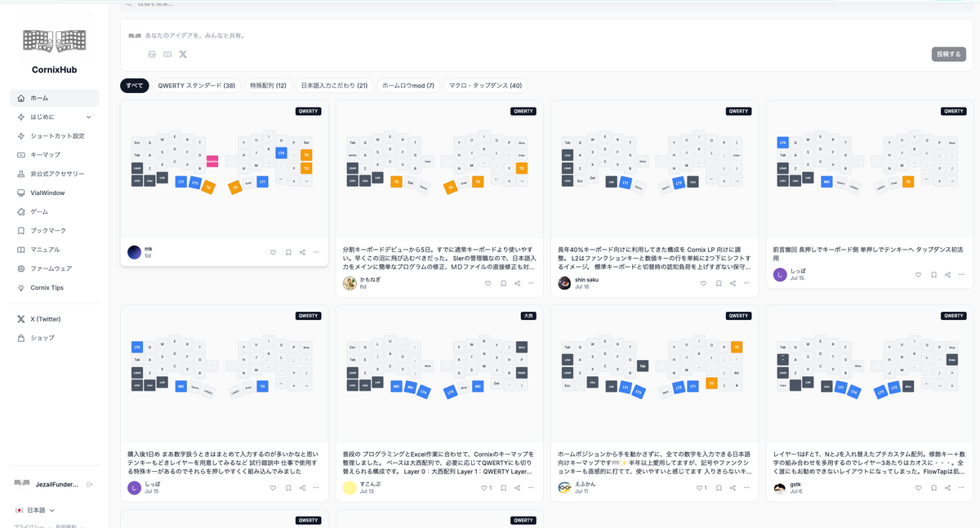Image resolution: width=980 pixels, height=528 pixels.
Task: Click えふかん's avatar icon
Action: [565, 487]
